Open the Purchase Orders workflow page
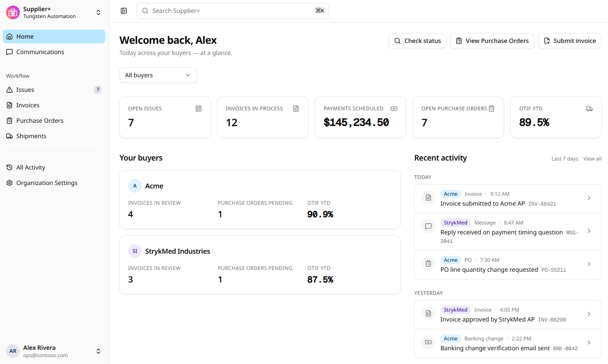608x364 pixels. tap(54, 121)
